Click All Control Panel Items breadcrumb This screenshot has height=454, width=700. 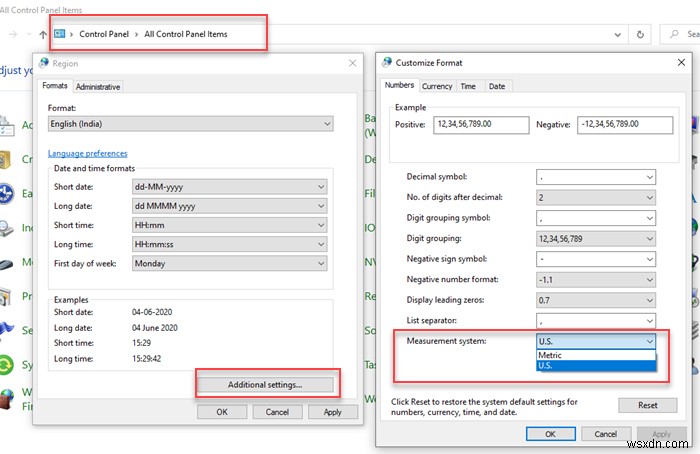(x=186, y=34)
